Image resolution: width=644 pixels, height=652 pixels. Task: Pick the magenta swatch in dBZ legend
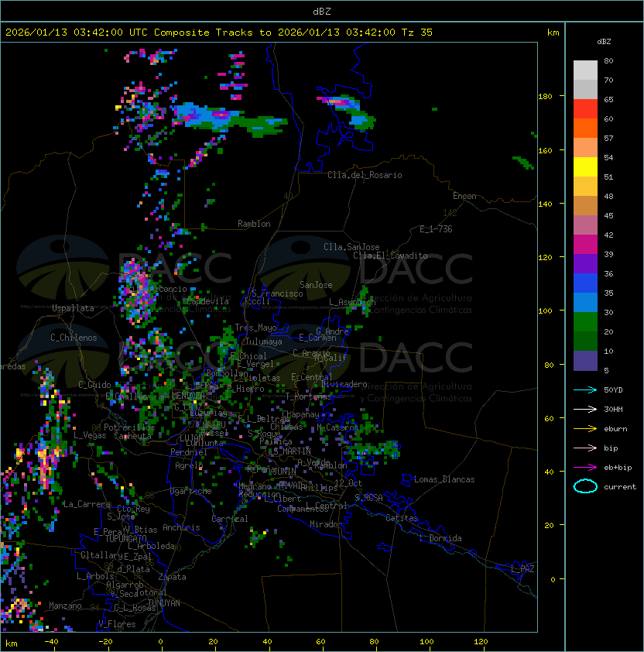[585, 245]
